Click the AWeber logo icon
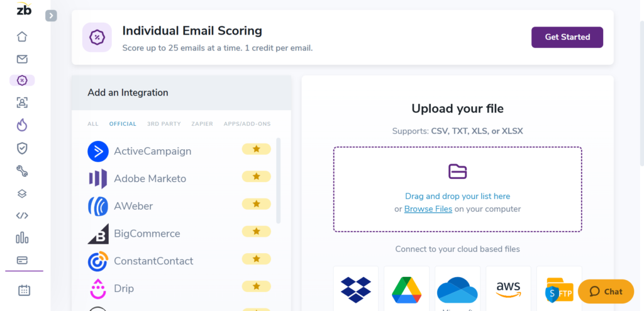Image resolution: width=644 pixels, height=311 pixels. pyautogui.click(x=98, y=206)
